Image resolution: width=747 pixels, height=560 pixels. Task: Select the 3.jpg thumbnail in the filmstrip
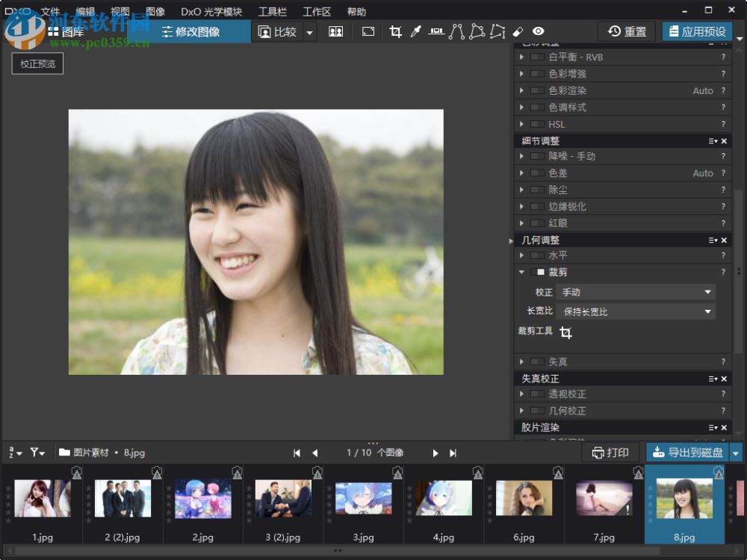click(x=363, y=498)
